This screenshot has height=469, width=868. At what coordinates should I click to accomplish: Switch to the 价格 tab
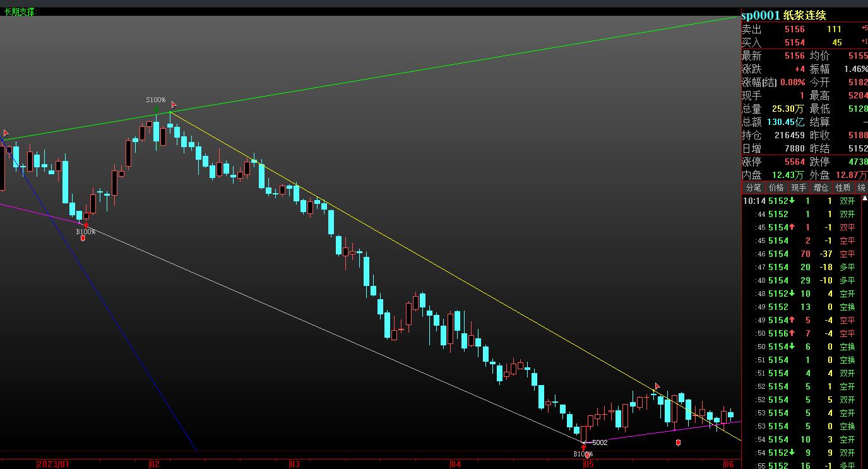[776, 187]
